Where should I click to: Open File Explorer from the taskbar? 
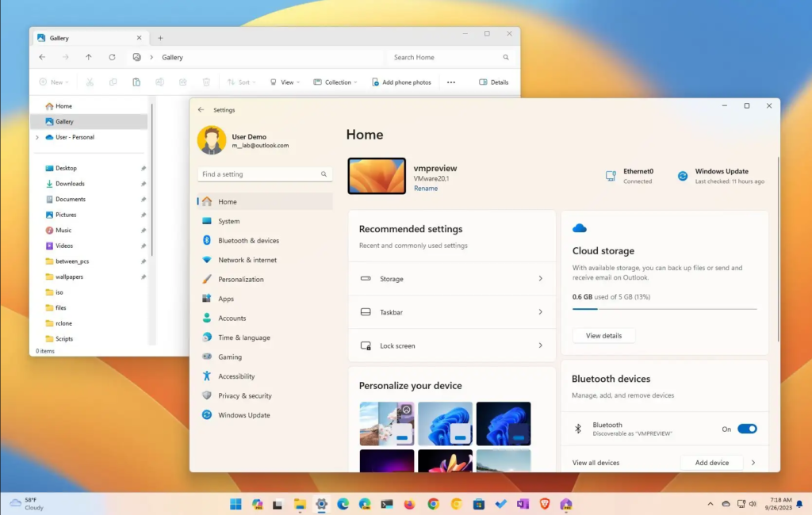[300, 504]
